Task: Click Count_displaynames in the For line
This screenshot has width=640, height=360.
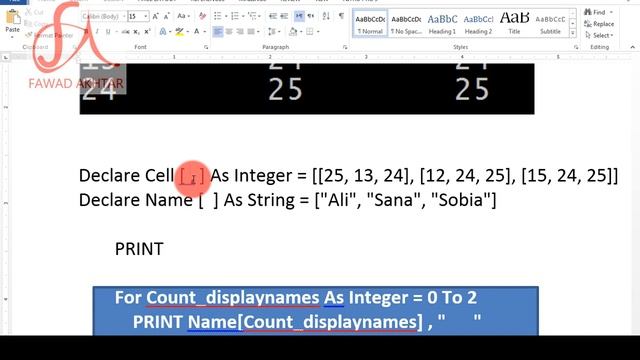Action: 233,298
